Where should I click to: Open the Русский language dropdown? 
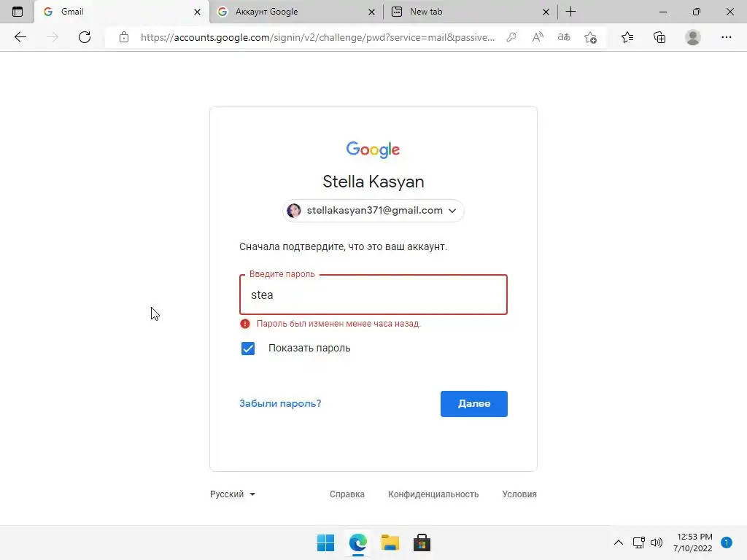point(233,494)
